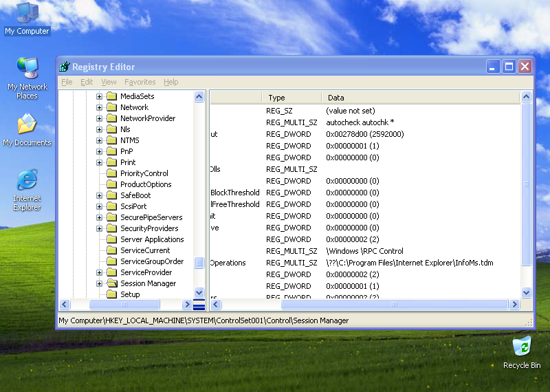This screenshot has height=392, width=550.
Task: Expand the Session Manager tree node
Action: [x=99, y=283]
